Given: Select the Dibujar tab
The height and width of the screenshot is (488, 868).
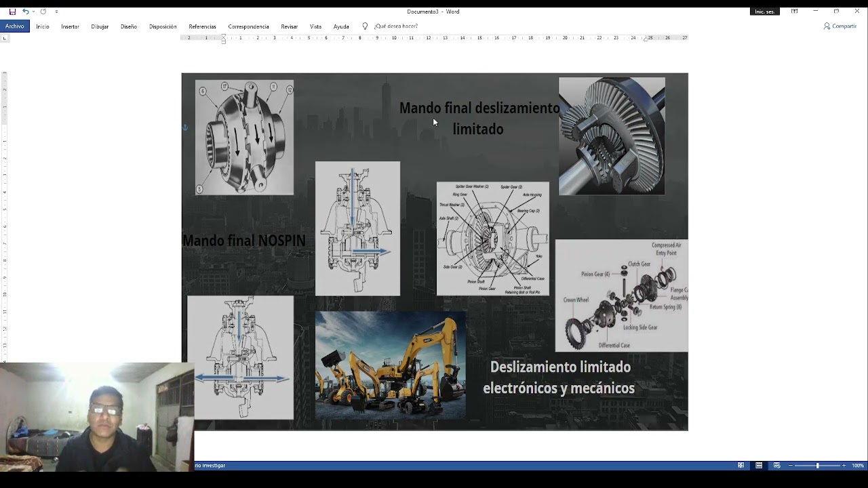Looking at the screenshot, I should [x=100, y=26].
